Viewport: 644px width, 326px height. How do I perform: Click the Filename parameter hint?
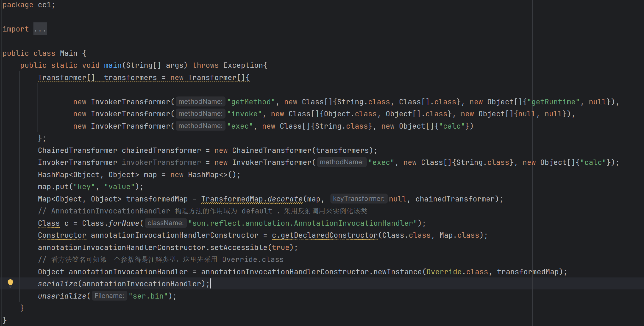coord(109,296)
